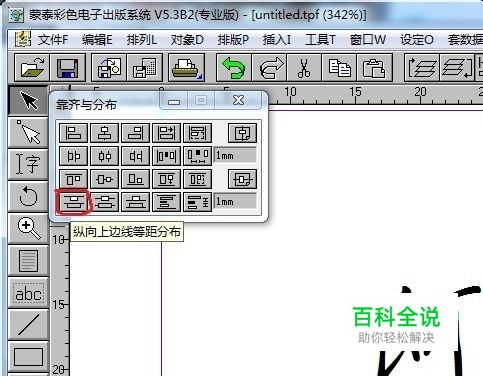Viewport: 483px width, 376px height.
Task: Open the 排版P menu
Action: point(233,40)
